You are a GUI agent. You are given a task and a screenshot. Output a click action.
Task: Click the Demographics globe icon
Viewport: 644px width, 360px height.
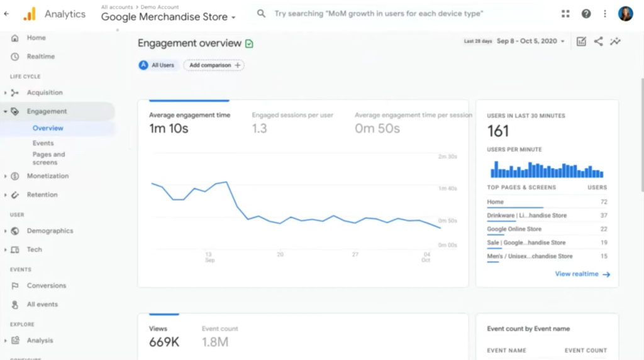point(15,231)
